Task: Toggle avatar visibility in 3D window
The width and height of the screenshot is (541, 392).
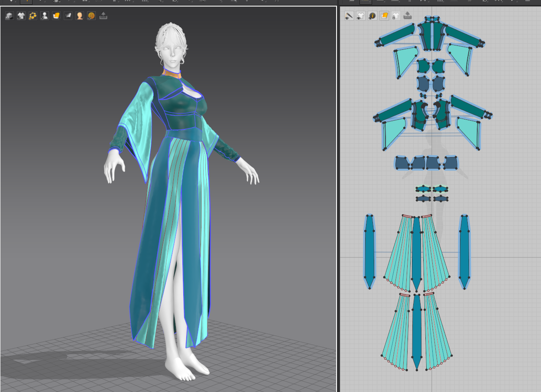Action: point(45,16)
